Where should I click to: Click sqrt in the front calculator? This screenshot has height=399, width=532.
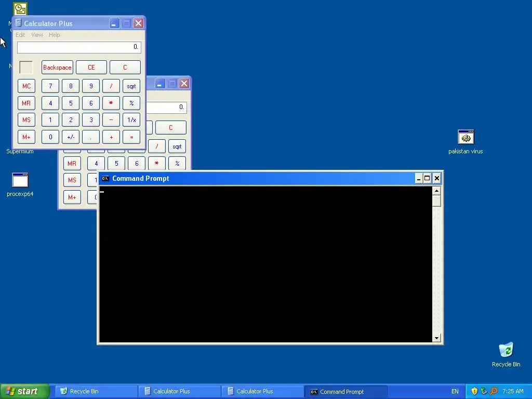pos(131,86)
